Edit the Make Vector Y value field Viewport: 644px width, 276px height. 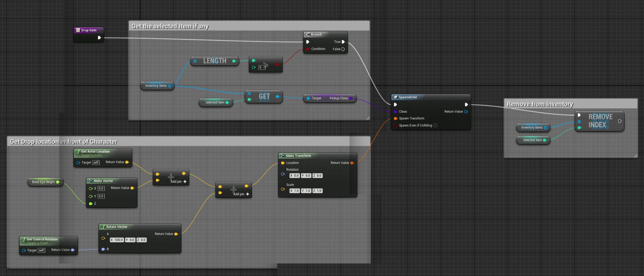(x=101, y=196)
